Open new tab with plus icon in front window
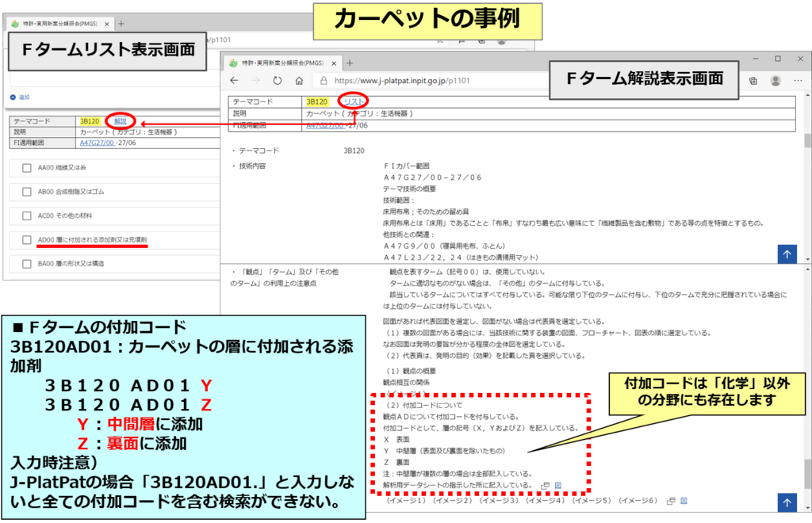This screenshot has width=812, height=523. (x=350, y=63)
